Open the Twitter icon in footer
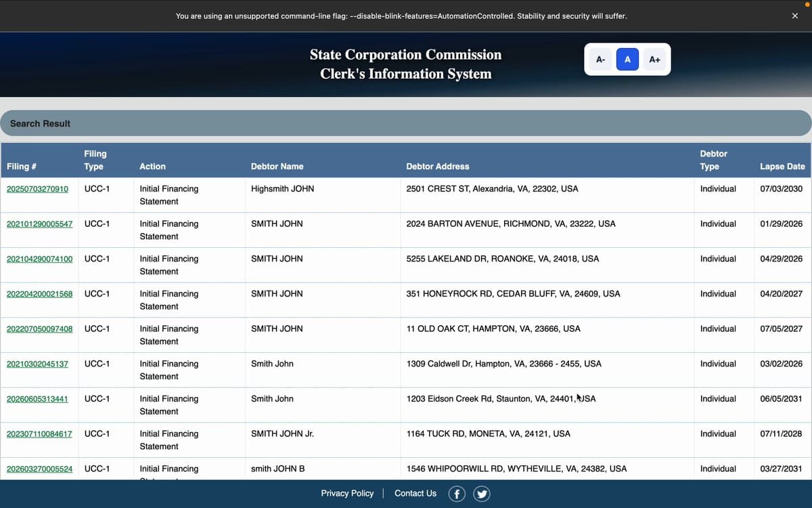 482,494
